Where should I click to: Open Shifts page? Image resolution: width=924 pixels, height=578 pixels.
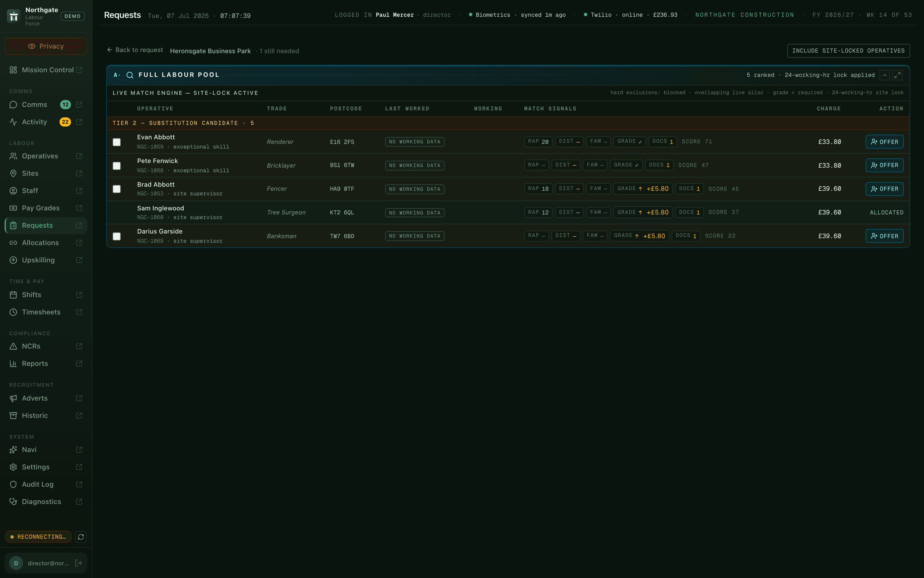[31, 295]
